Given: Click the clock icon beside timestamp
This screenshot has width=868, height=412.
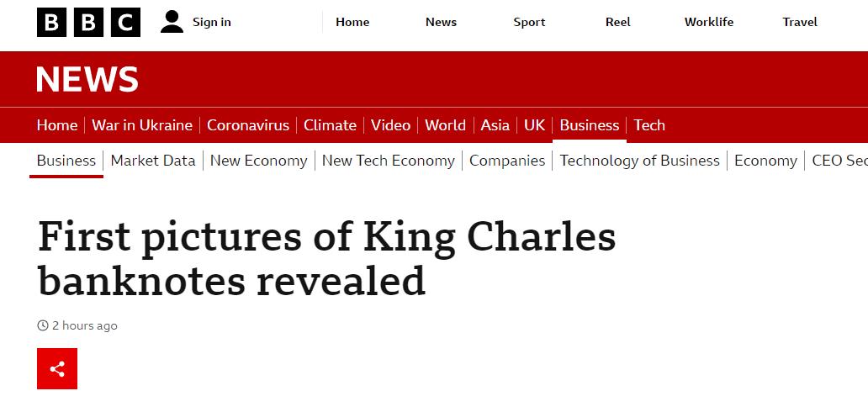Looking at the screenshot, I should point(43,325).
